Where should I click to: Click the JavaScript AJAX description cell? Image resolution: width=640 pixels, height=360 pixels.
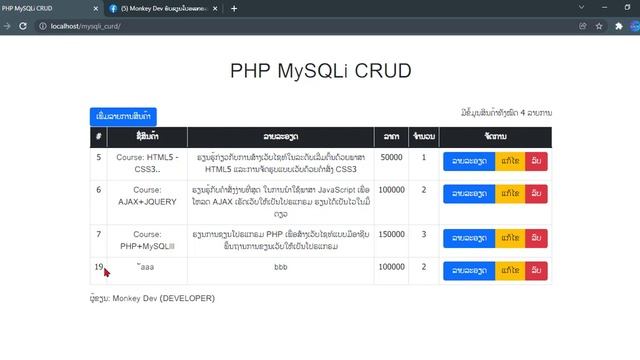click(280, 202)
